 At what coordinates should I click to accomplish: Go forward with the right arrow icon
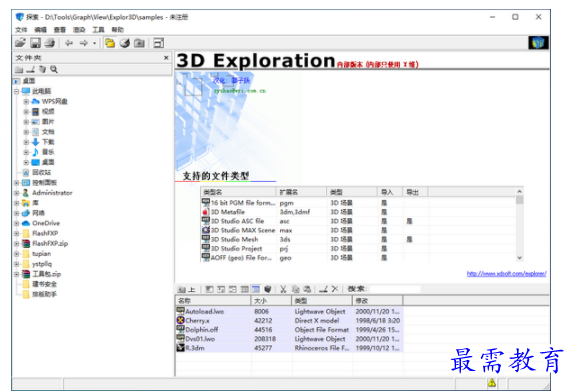click(84, 43)
